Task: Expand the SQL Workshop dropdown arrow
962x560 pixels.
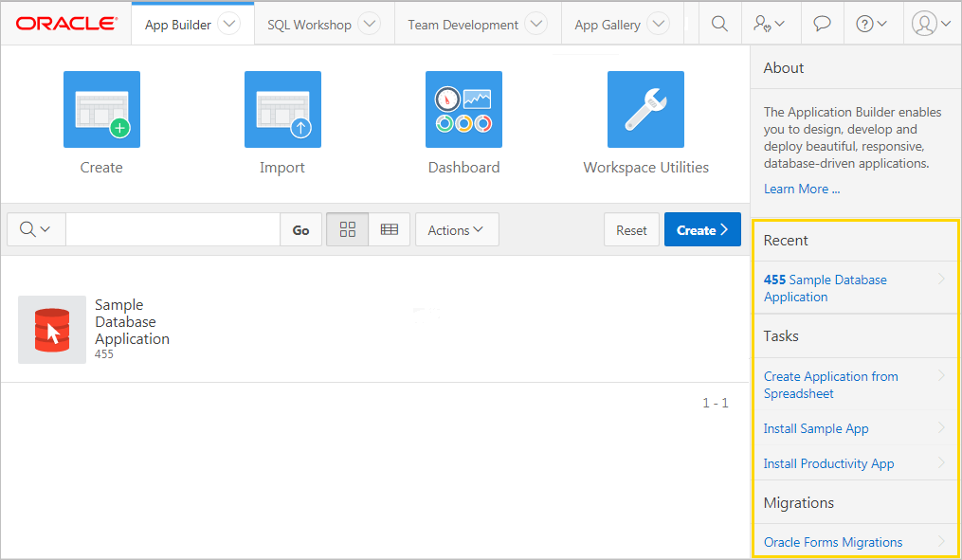Action: (x=369, y=25)
